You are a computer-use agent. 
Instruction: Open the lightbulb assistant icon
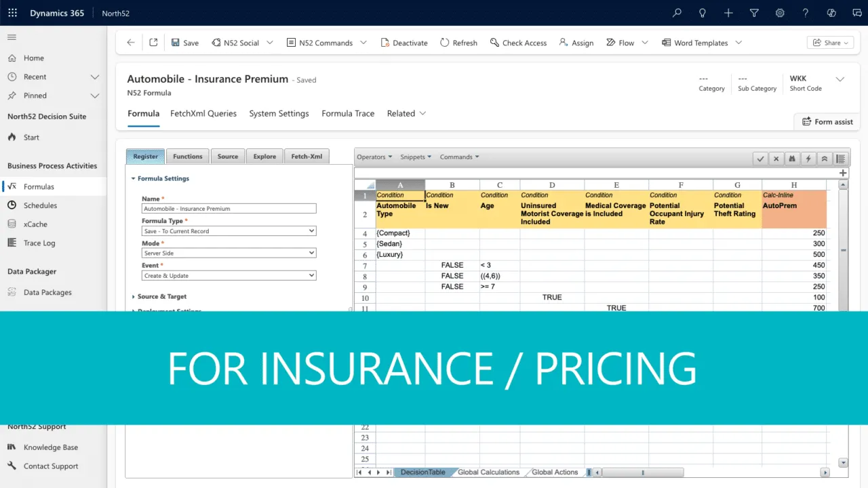[703, 13]
